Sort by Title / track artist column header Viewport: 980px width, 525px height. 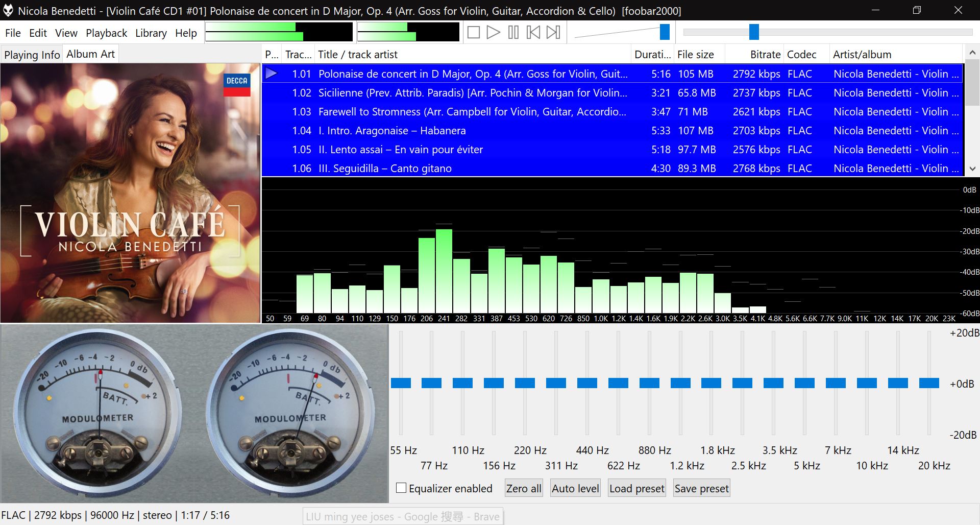[473, 54]
